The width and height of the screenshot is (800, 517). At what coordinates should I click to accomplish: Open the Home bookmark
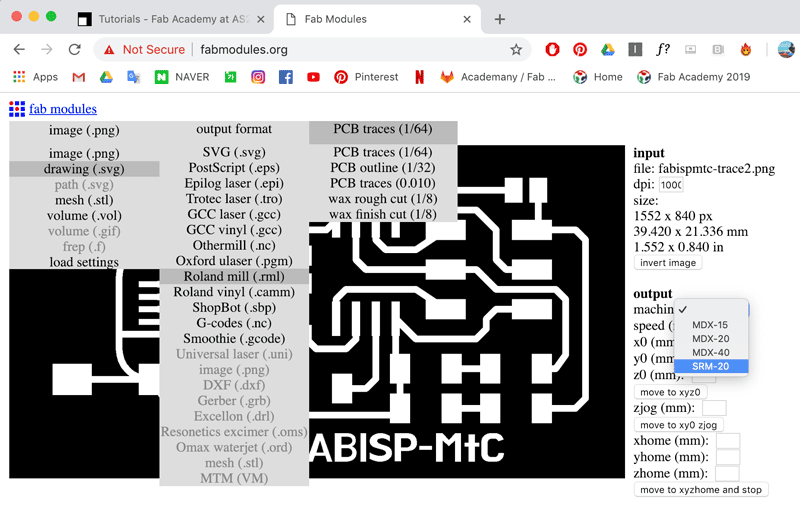[597, 77]
